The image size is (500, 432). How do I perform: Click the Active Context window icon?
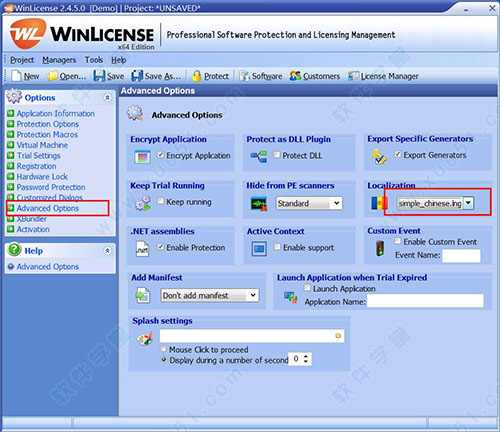point(259,249)
